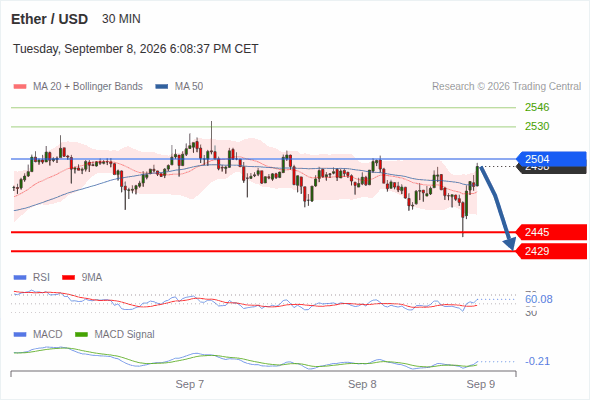Click the Sep 9 date axis label
Viewport: 590px width, 400px height.
[481, 384]
